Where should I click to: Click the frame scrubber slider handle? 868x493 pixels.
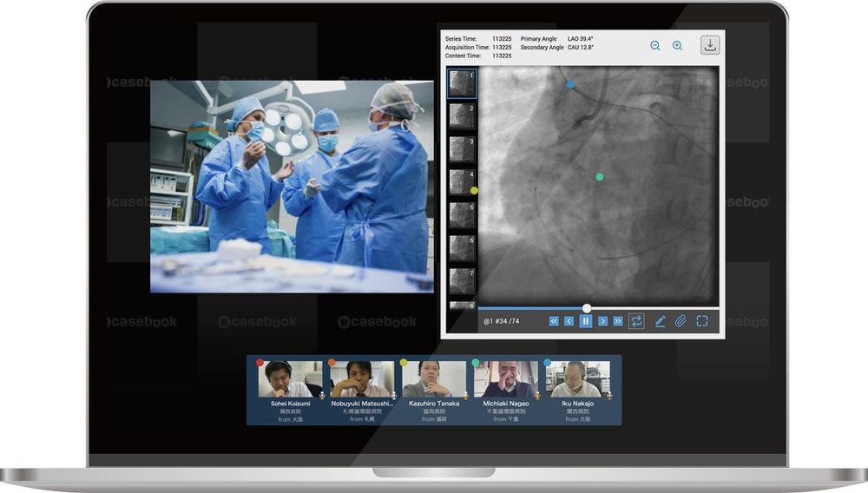tap(588, 308)
